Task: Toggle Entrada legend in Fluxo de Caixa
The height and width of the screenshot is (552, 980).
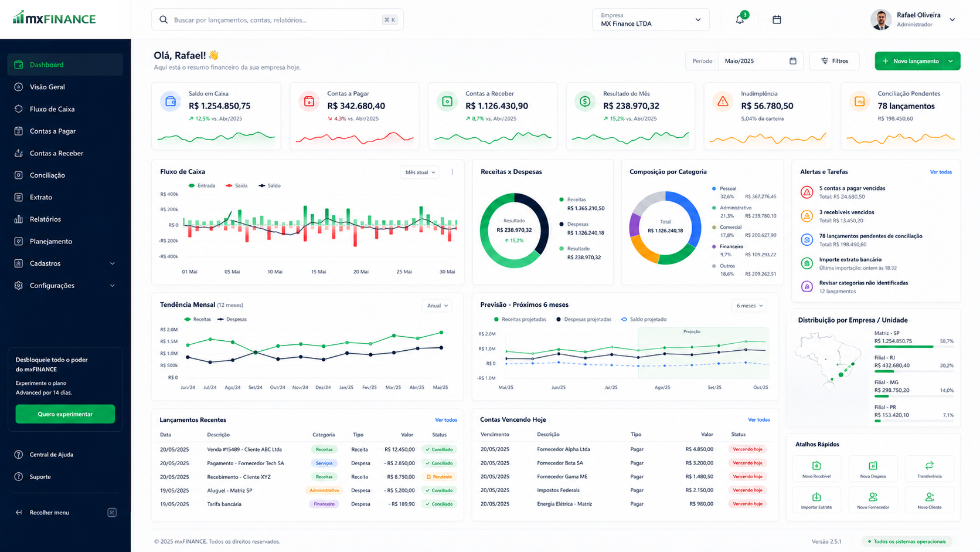Action: [x=202, y=185]
